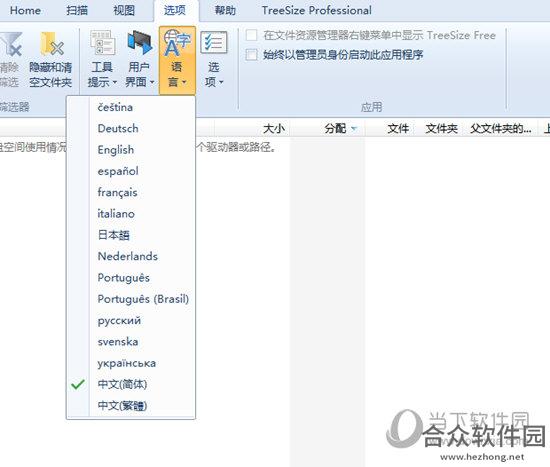Switch to the Home tab
Viewport: 550px width, 467px height.
pos(25,11)
